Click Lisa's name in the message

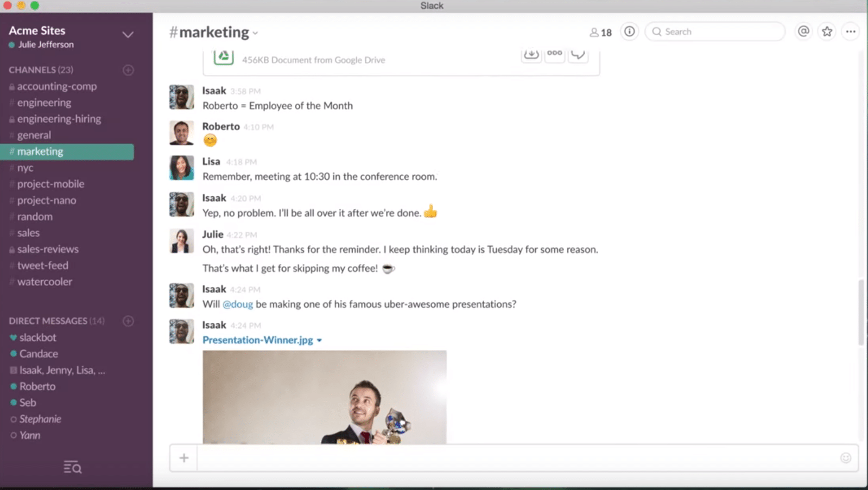pos(211,162)
